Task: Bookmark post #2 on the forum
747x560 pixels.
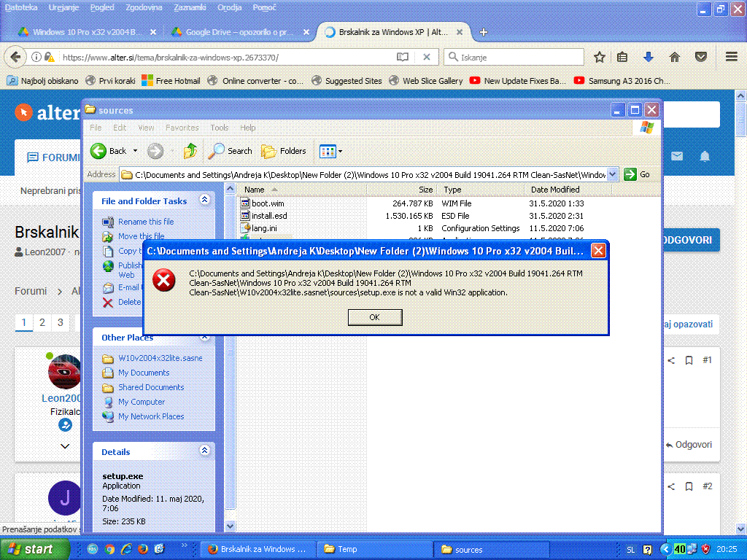Action: [689, 486]
